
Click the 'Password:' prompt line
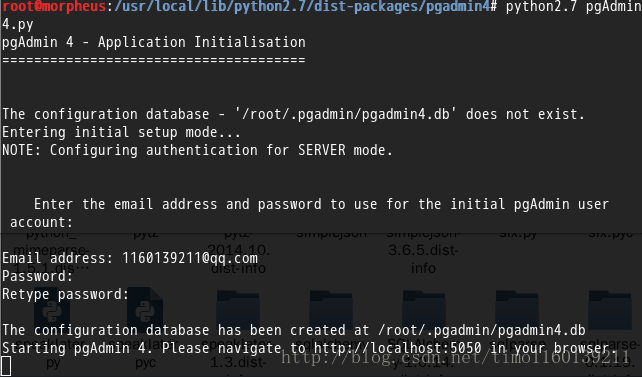pos(37,277)
